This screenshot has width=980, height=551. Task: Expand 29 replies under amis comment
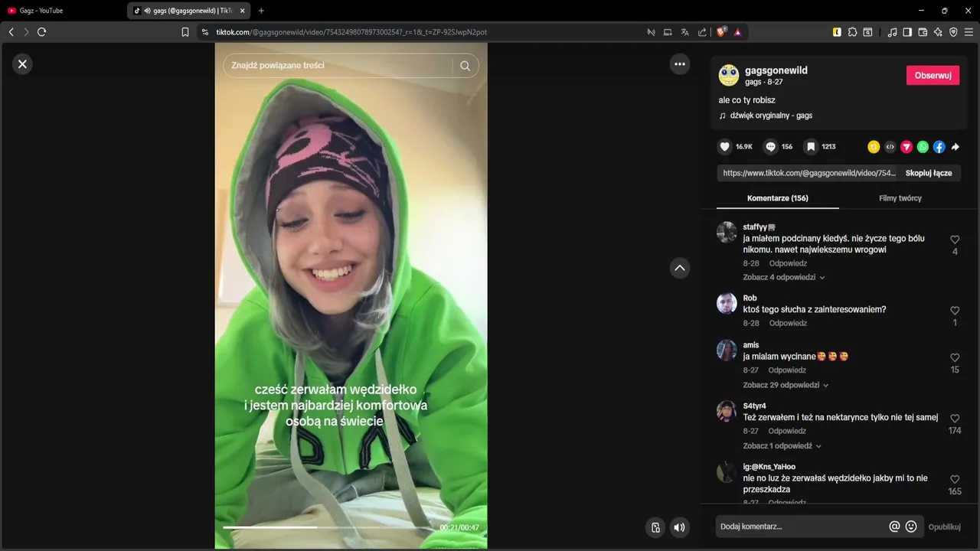786,385
